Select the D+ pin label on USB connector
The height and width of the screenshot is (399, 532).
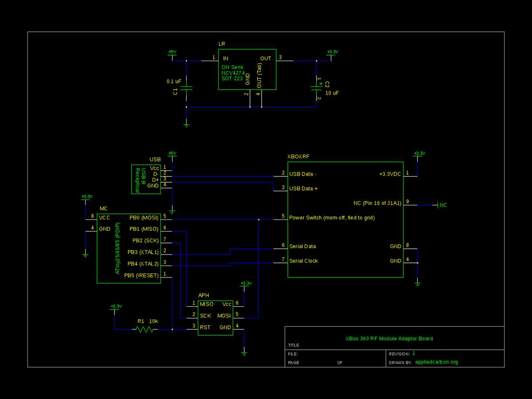[x=155, y=180]
